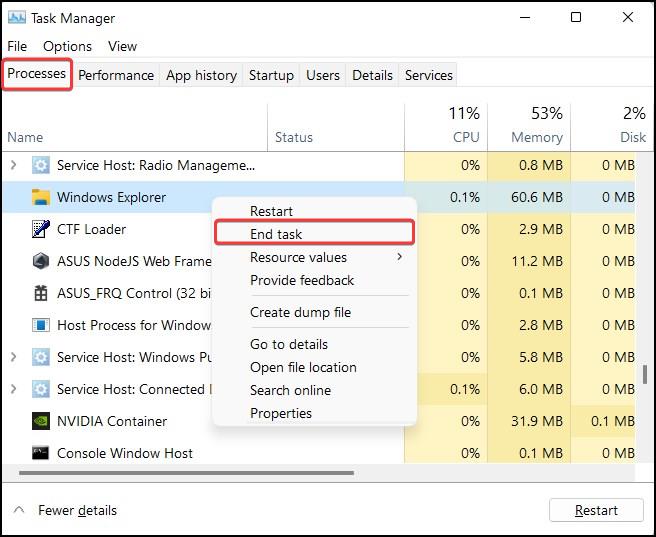Click the Task Manager title bar icon
Screen dimensions: 656x537
point(17,17)
